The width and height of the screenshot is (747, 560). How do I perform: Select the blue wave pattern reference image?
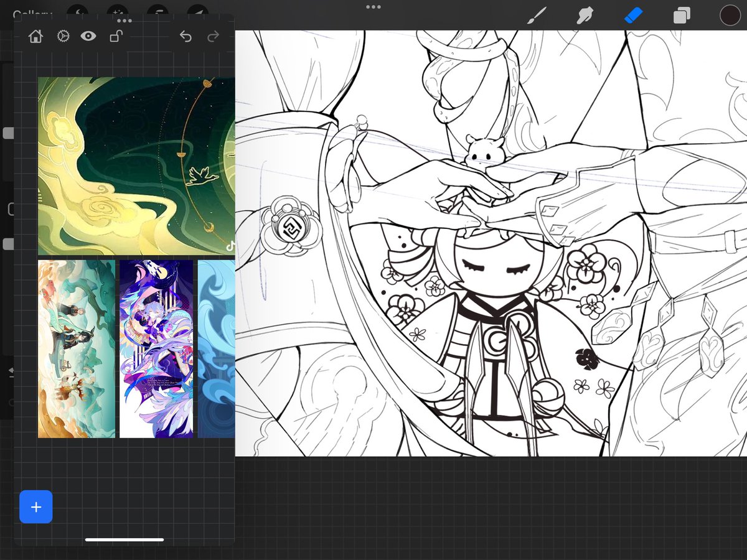click(x=217, y=349)
